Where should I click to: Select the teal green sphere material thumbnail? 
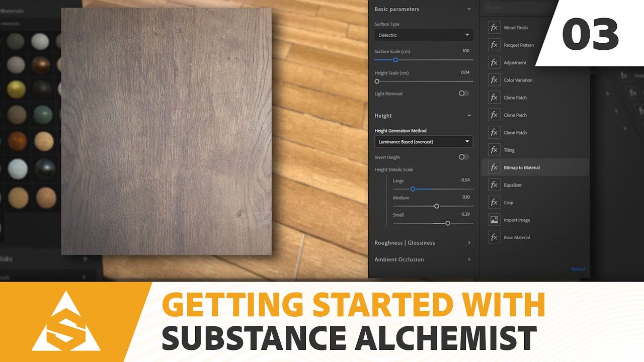click(x=43, y=115)
